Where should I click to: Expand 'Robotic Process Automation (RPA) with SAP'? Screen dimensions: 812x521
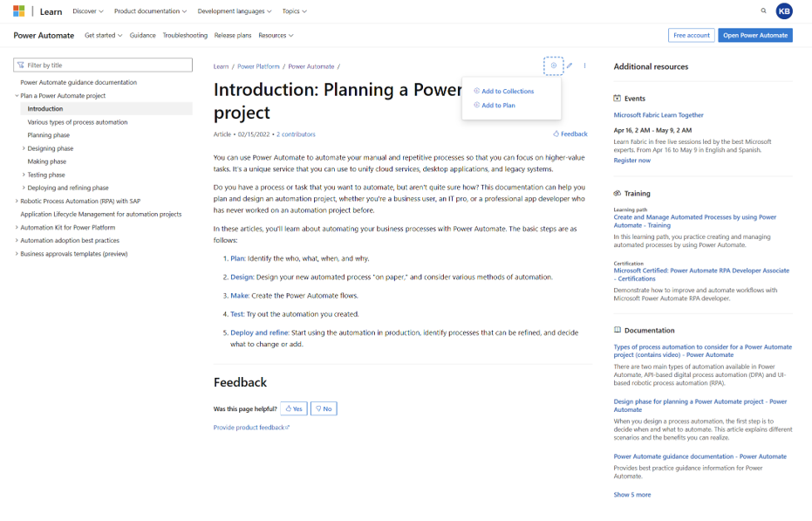(16, 201)
